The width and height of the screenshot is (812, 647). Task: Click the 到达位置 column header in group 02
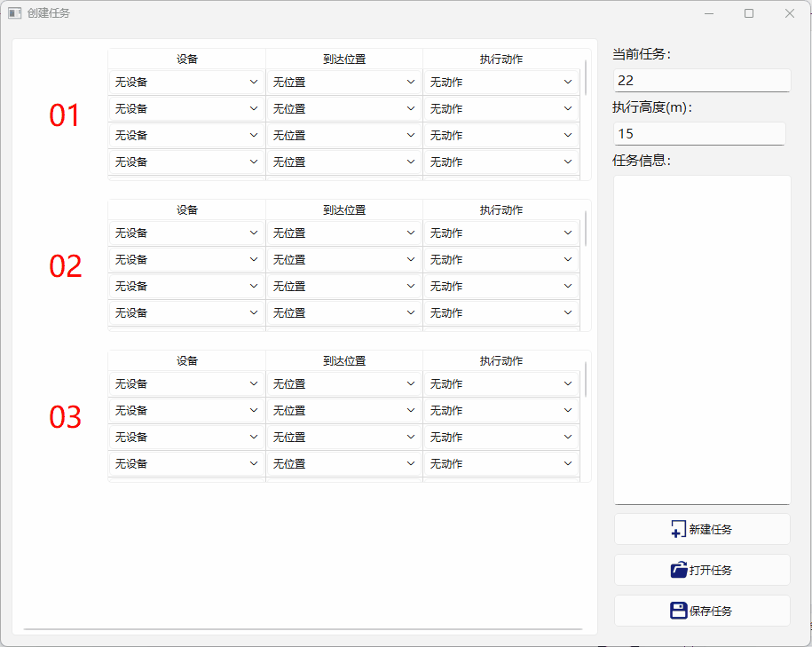point(343,209)
